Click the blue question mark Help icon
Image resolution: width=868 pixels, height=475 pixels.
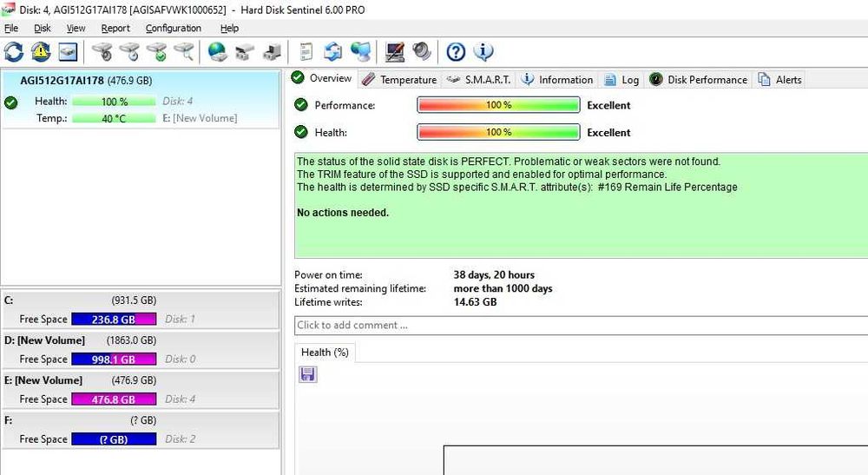456,52
